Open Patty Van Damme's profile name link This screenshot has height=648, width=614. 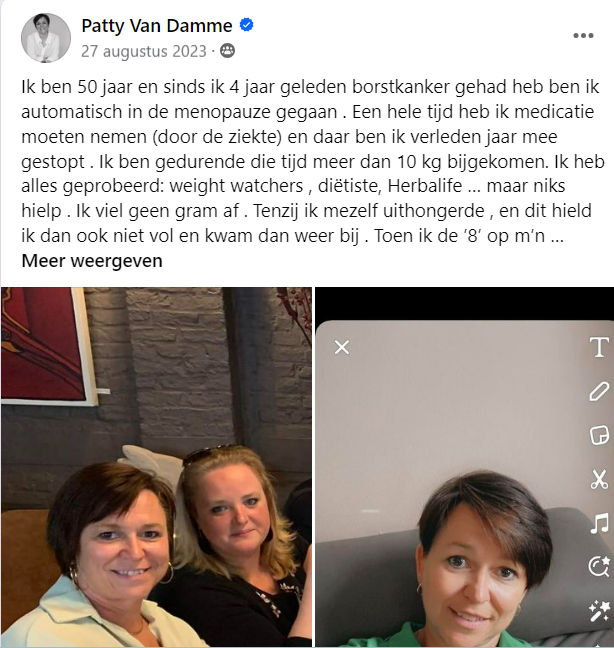157,26
